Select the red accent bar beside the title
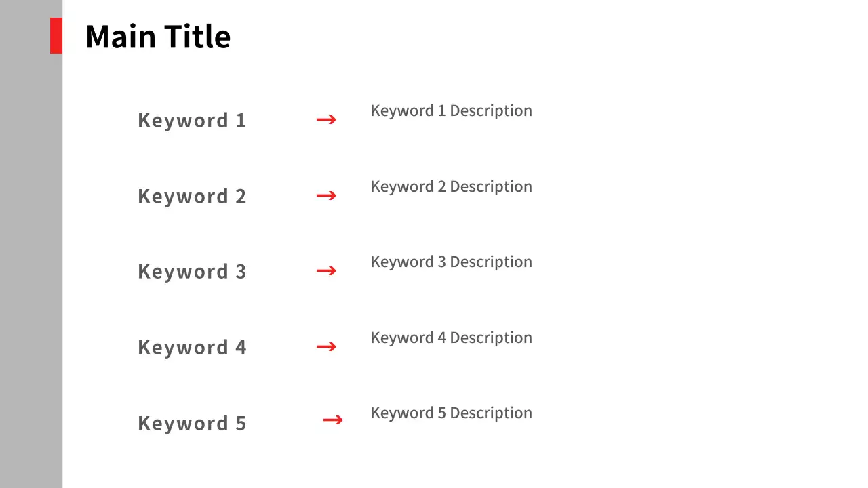Viewport: 868px width, 488px height. (x=56, y=35)
